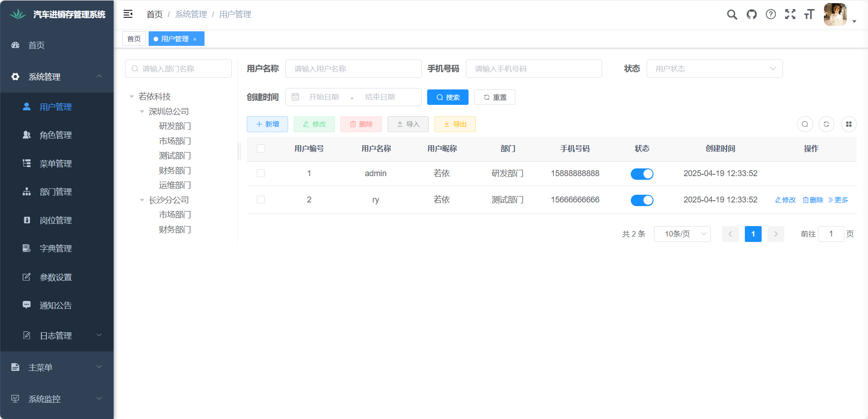Check the select-all header checkbox
The image size is (868, 419).
[x=261, y=148]
